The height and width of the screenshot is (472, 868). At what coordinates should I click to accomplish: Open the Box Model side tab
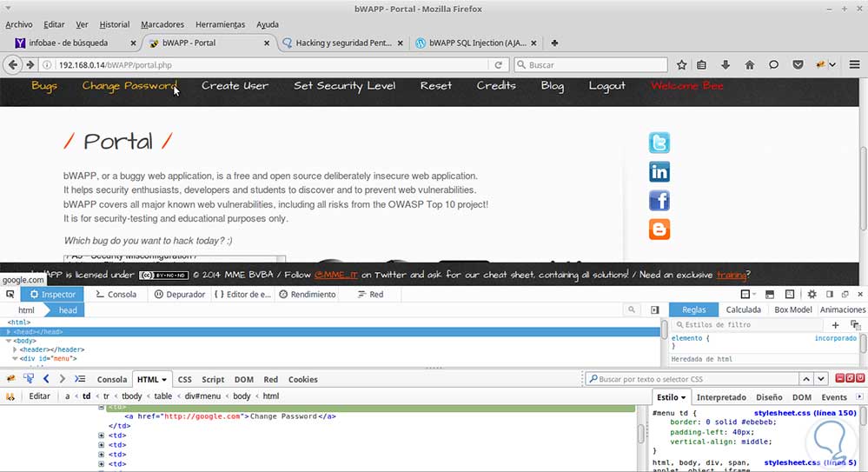coord(792,309)
